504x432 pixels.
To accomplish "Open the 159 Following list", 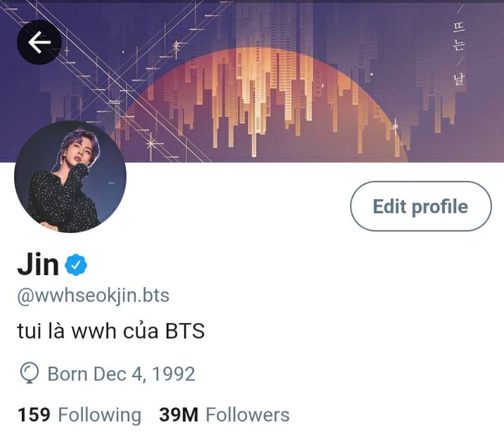I will (79, 414).
